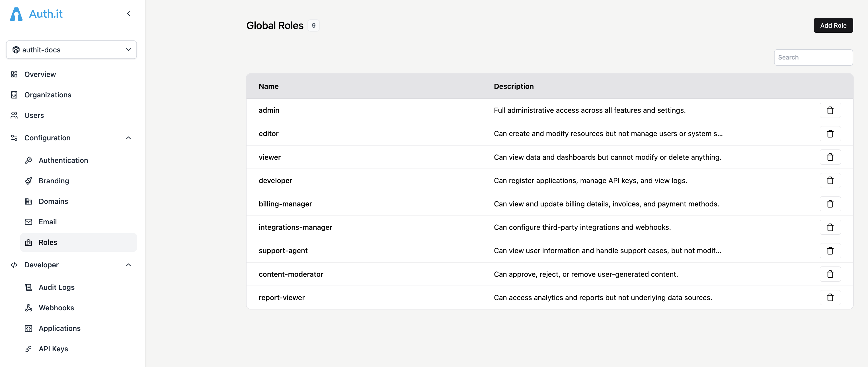This screenshot has width=868, height=367.
Task: Click trash icon next to report-viewer
Action: coord(830,298)
